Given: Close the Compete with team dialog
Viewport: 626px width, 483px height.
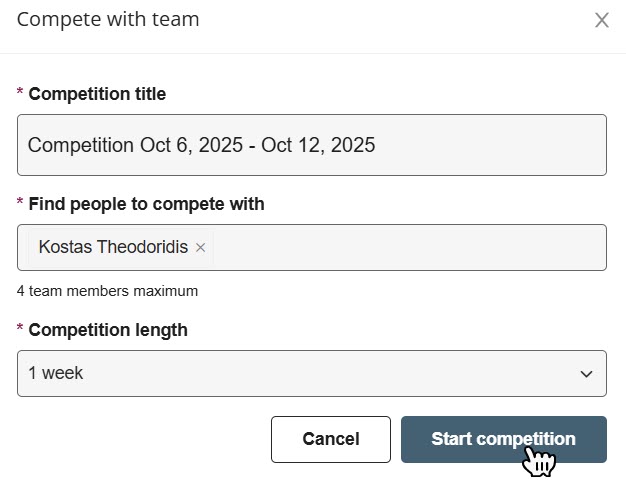Looking at the screenshot, I should click(x=601, y=20).
